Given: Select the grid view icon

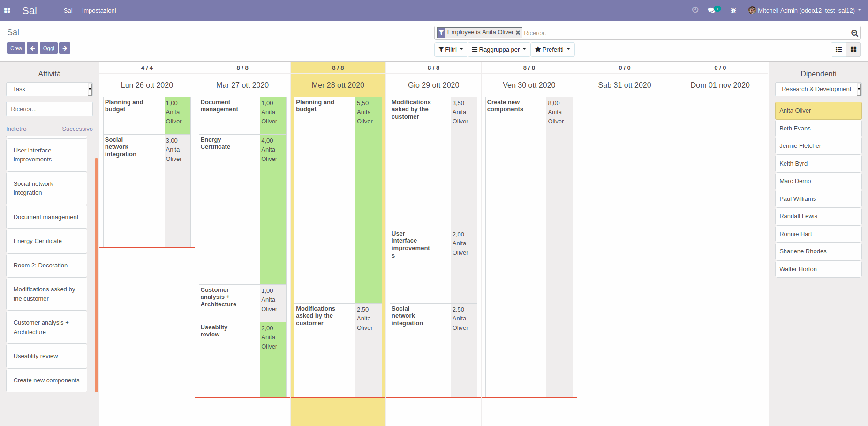Looking at the screenshot, I should [x=853, y=49].
